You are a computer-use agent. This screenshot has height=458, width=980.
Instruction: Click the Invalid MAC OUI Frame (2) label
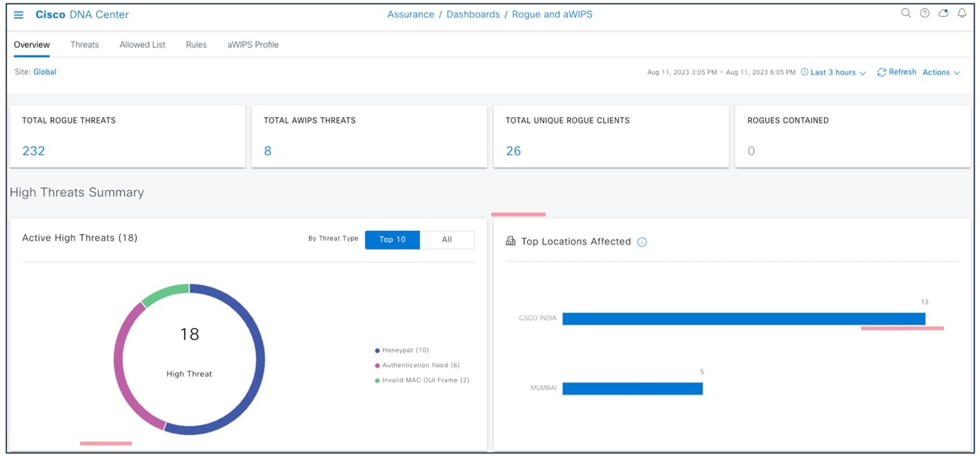pos(425,380)
